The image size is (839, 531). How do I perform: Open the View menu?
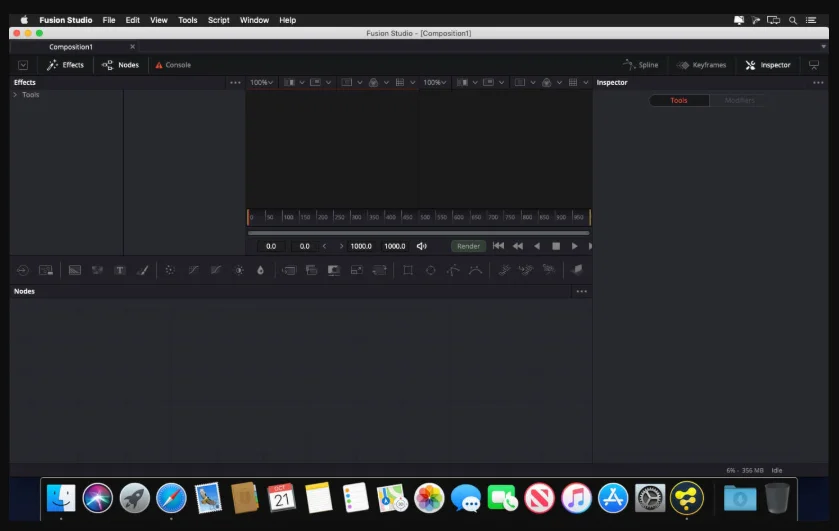[158, 20]
